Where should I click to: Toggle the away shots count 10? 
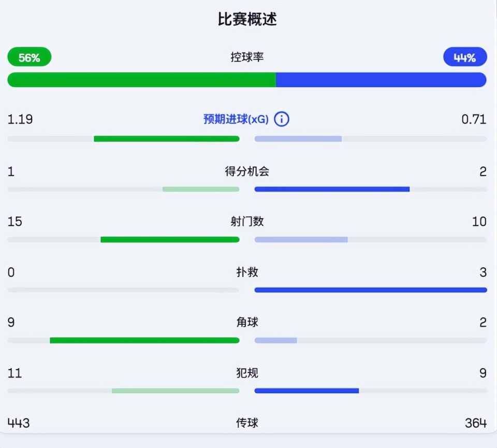(479, 221)
